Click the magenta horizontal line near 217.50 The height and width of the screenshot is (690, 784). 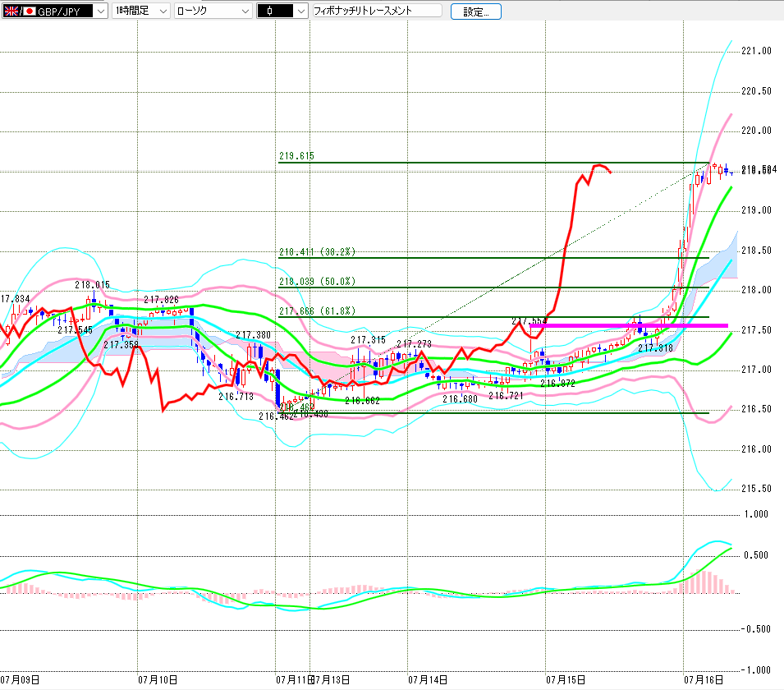(629, 326)
